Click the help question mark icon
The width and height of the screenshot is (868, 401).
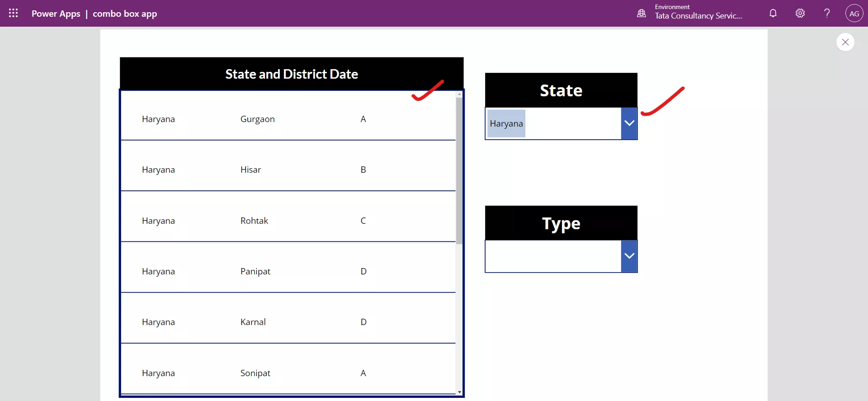point(827,13)
